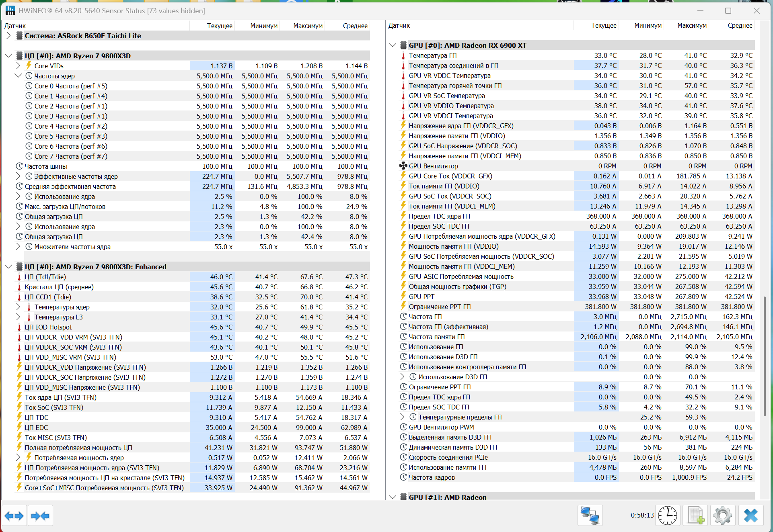Open the network remote monitoring icon
Screen dimensions: 773x532
click(x=590, y=516)
